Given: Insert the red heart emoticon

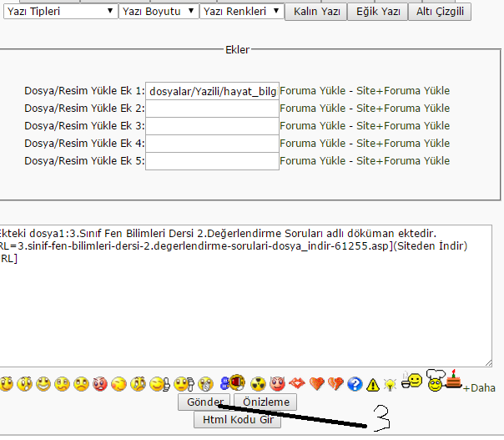Looking at the screenshot, I should pos(316,384).
